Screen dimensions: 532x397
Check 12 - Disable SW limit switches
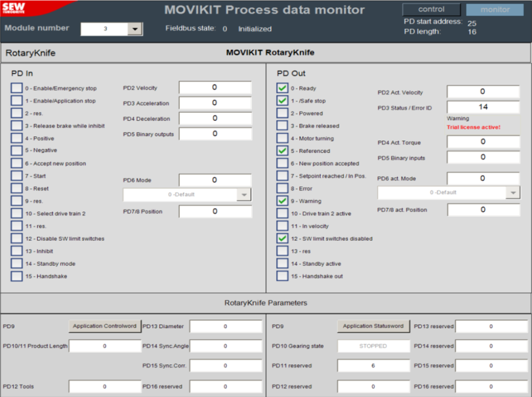click(x=16, y=239)
